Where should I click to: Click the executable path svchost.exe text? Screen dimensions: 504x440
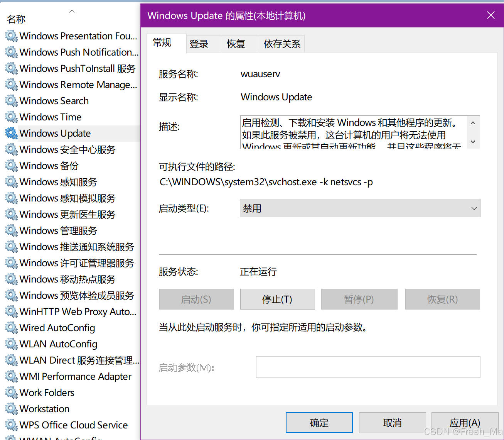[x=266, y=182]
